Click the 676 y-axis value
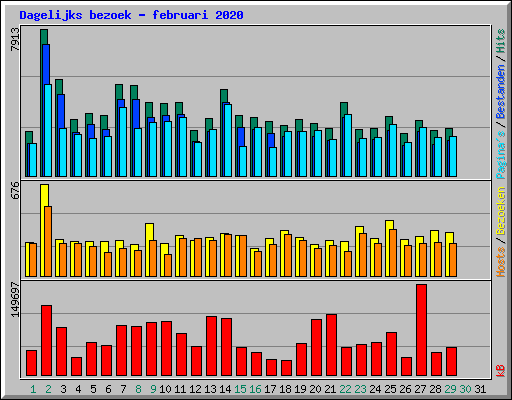 click(15, 190)
